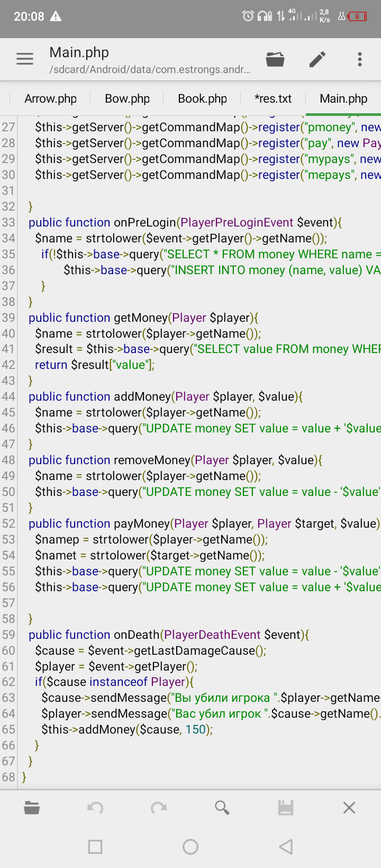Open the hamburger navigation menu
Image resolution: width=381 pixels, height=868 pixels.
tap(25, 59)
